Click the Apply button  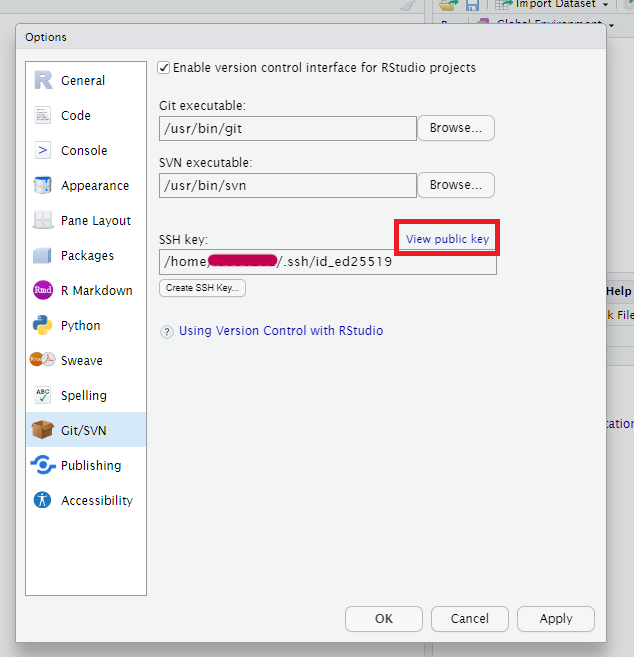555,619
